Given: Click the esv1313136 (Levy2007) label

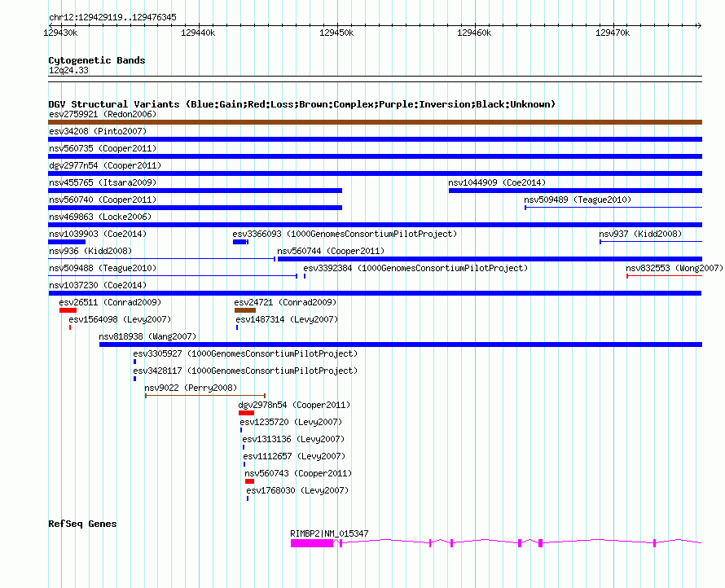Looking at the screenshot, I should click(293, 439).
